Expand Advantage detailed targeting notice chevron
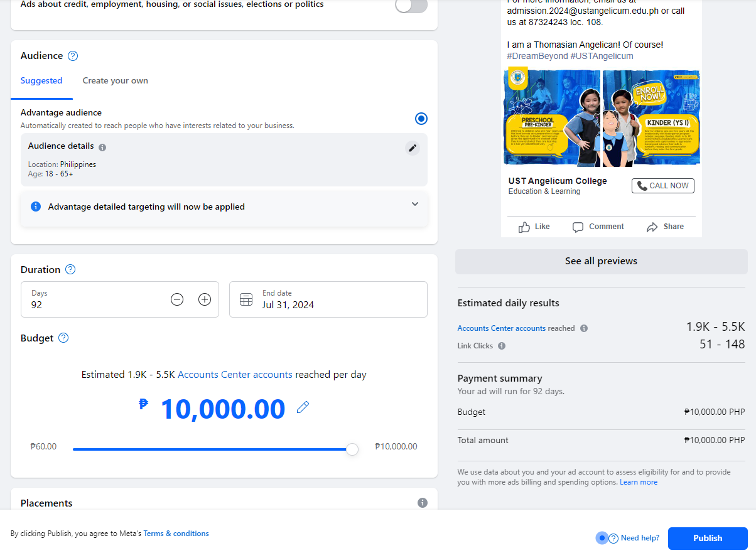Viewport: 756px width, 553px height. click(x=415, y=204)
